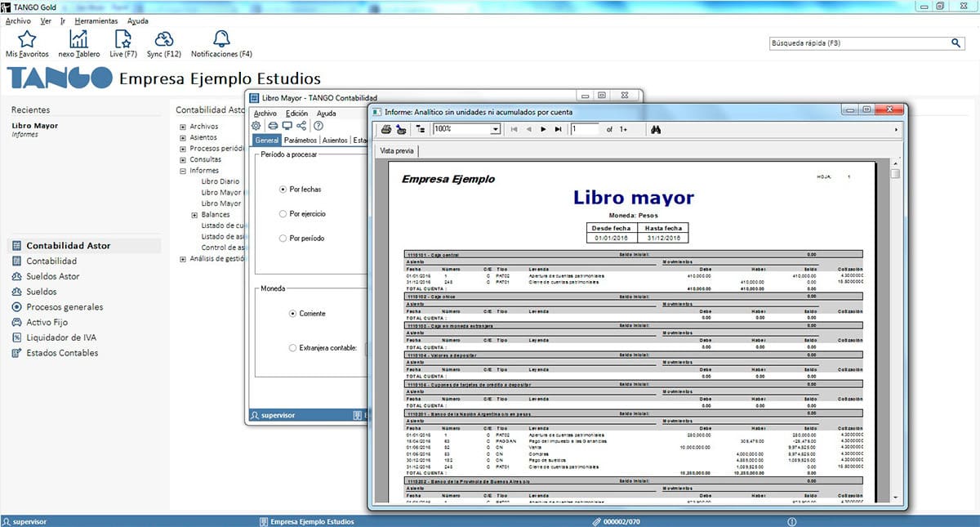Switch to Asientos tab in Libro Mayor
980x527 pixels.
tap(335, 141)
